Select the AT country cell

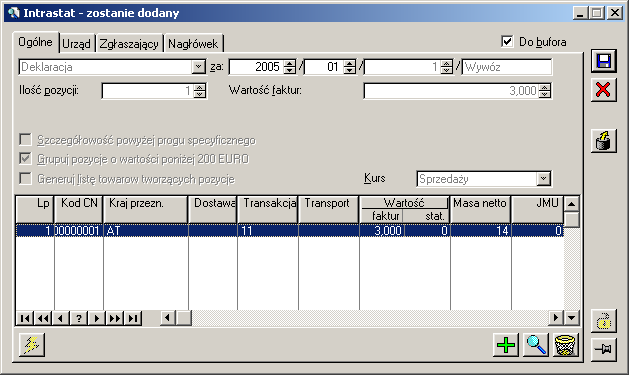(x=146, y=231)
